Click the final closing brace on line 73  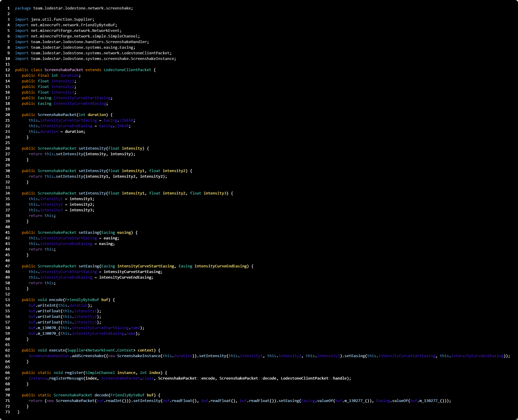pyautogui.click(x=18, y=412)
